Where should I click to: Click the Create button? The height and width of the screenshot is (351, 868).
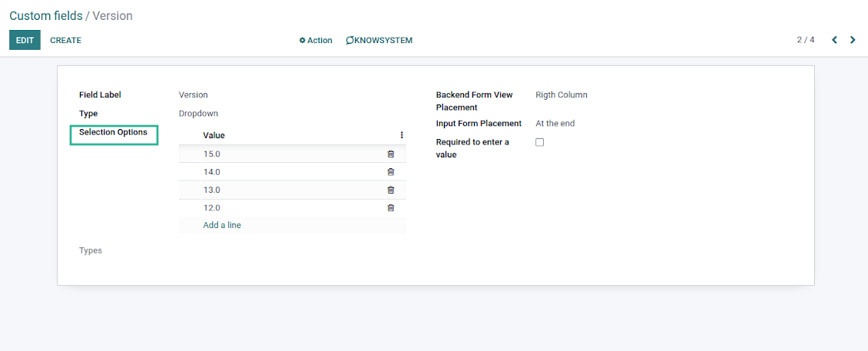(x=65, y=41)
